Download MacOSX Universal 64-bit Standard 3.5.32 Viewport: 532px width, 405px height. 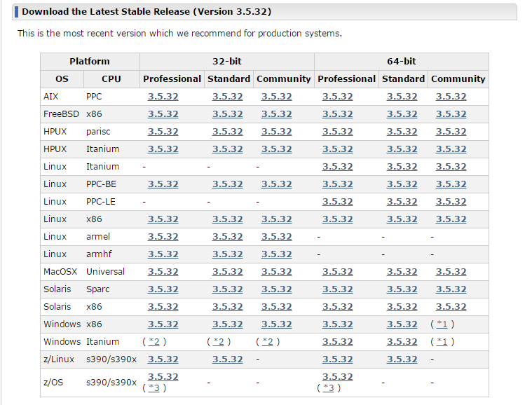point(402,272)
